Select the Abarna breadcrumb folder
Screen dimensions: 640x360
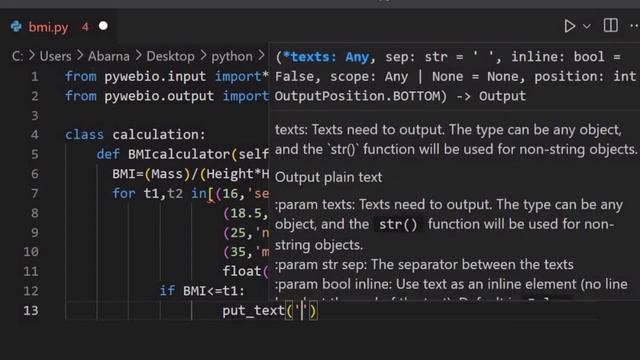(109, 56)
